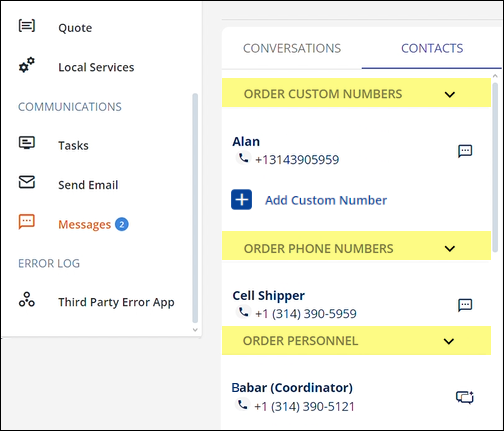The image size is (504, 431).
Task: Collapse the Order Phone Numbers section
Action: point(450,249)
